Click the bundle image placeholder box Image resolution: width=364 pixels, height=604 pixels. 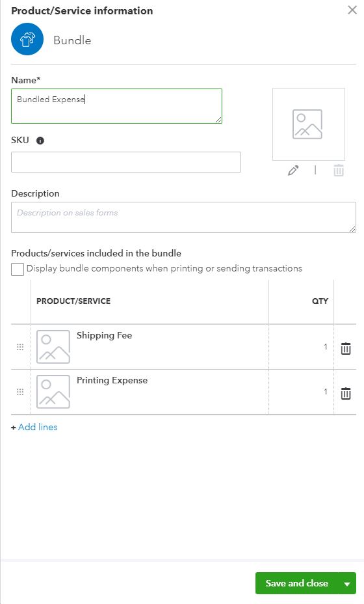tap(309, 124)
